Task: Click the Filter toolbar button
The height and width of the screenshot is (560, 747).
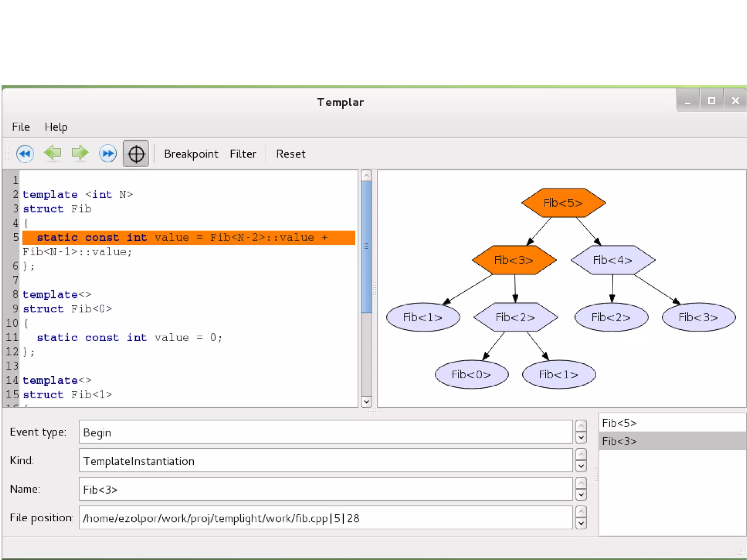Action: coord(243,154)
